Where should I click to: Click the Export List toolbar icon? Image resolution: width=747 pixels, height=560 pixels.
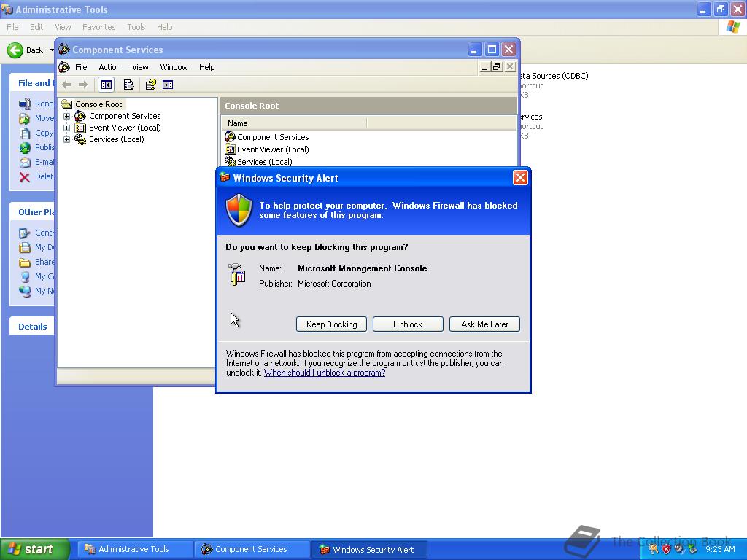[x=128, y=85]
